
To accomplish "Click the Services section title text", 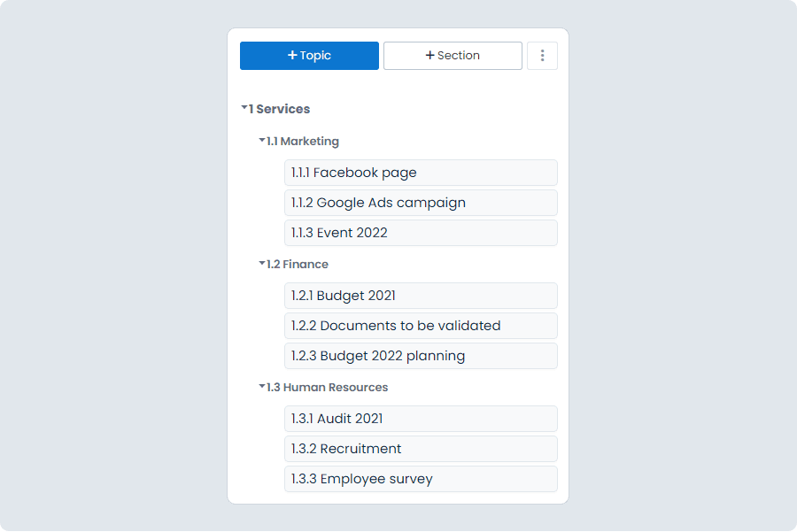I will click(282, 109).
